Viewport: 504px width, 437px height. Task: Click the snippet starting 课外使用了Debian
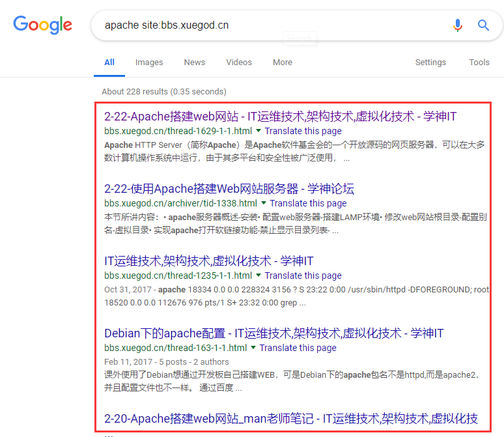(292, 382)
